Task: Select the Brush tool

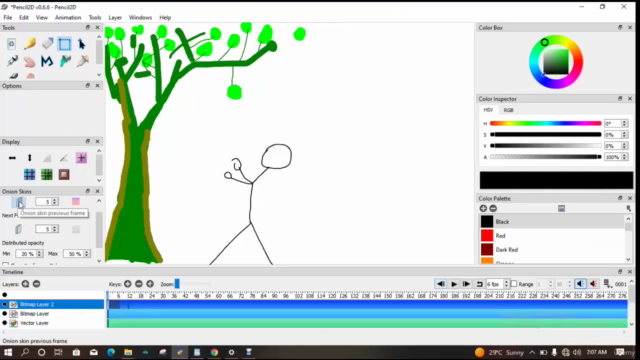Action: 13,76
